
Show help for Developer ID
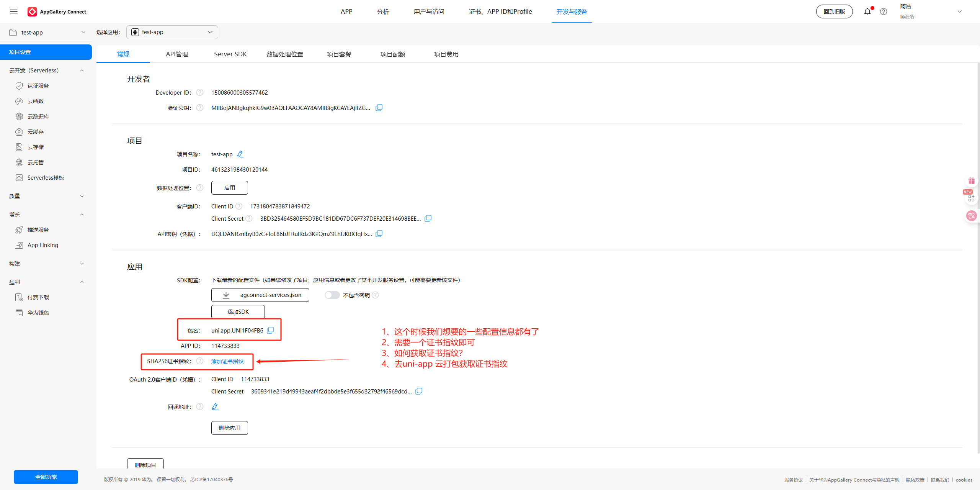pos(200,92)
